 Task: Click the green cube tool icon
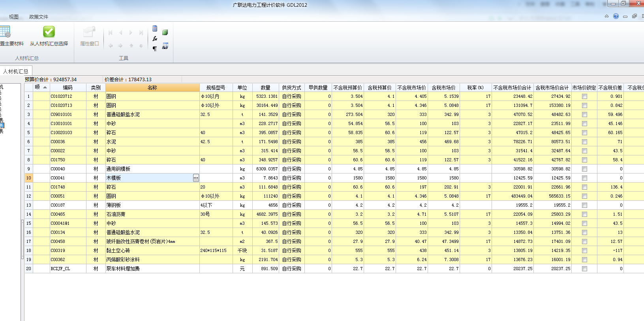(165, 32)
